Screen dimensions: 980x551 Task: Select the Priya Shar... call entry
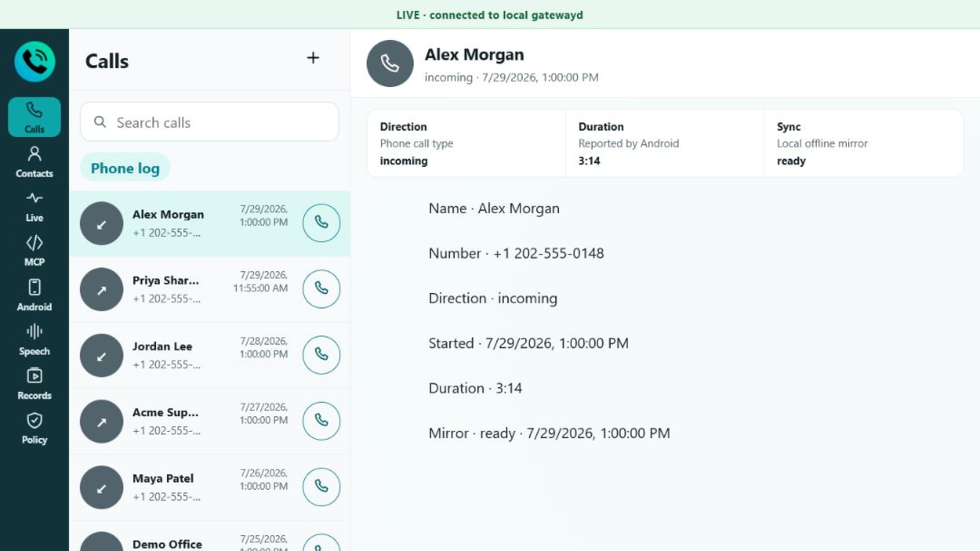(209, 289)
